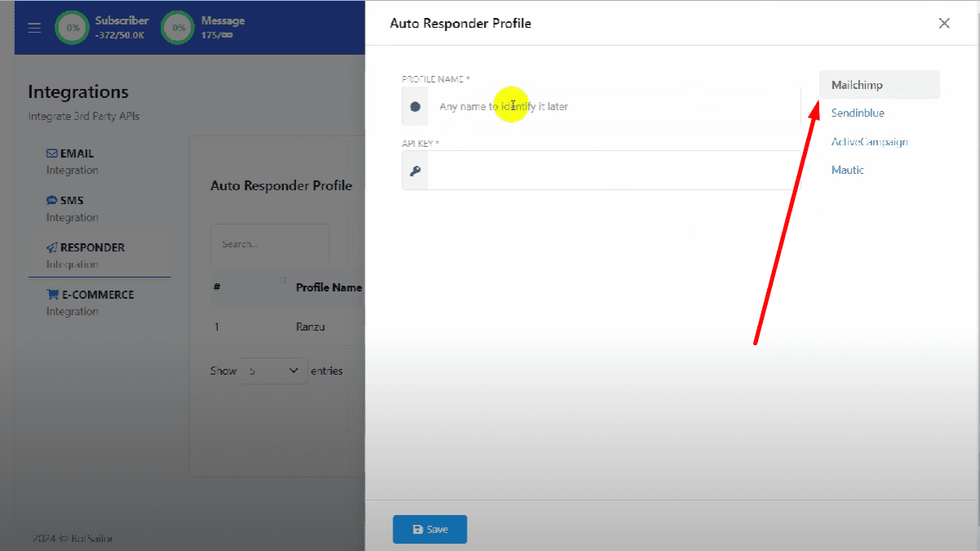Focus the Profile Name input field
Image resolution: width=980 pixels, height=551 pixels.
(614, 107)
